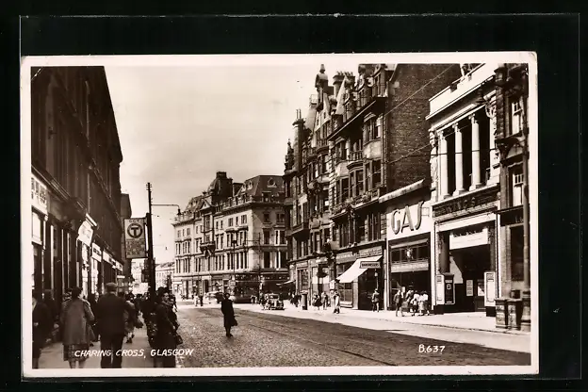
Task: Click the GAJ shop sign lettering
Action: click(406, 220)
